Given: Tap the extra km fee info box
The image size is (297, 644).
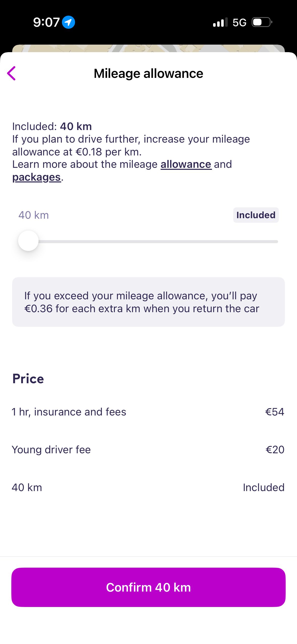Looking at the screenshot, I should tap(148, 302).
